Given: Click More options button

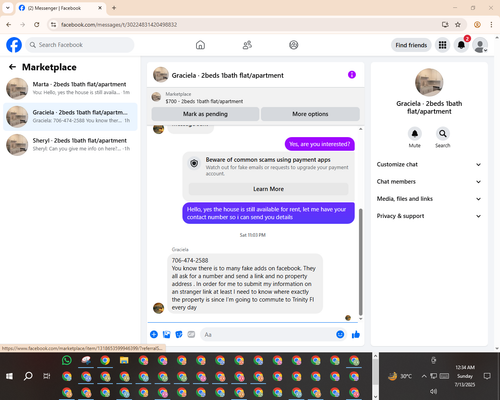Looking at the screenshot, I should pyautogui.click(x=310, y=114).
